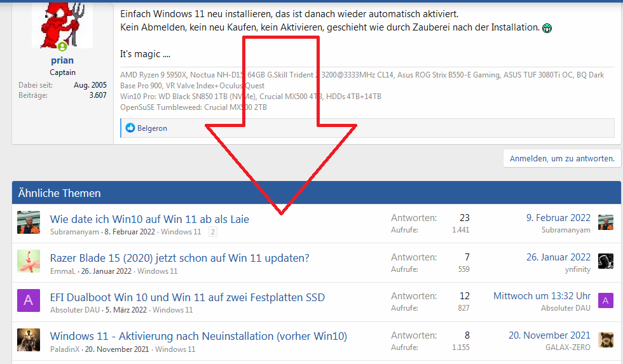Open last post 'Mittwoch um 13:32 Uhr'
Screen dimensions: 623x364
pos(542,296)
